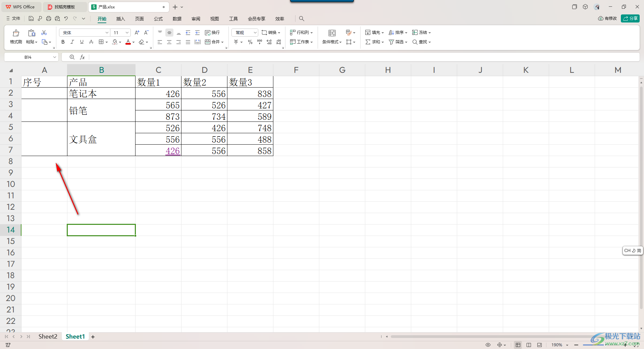
Task: Click the Filter (筛选) funnel icon
Action: point(391,42)
